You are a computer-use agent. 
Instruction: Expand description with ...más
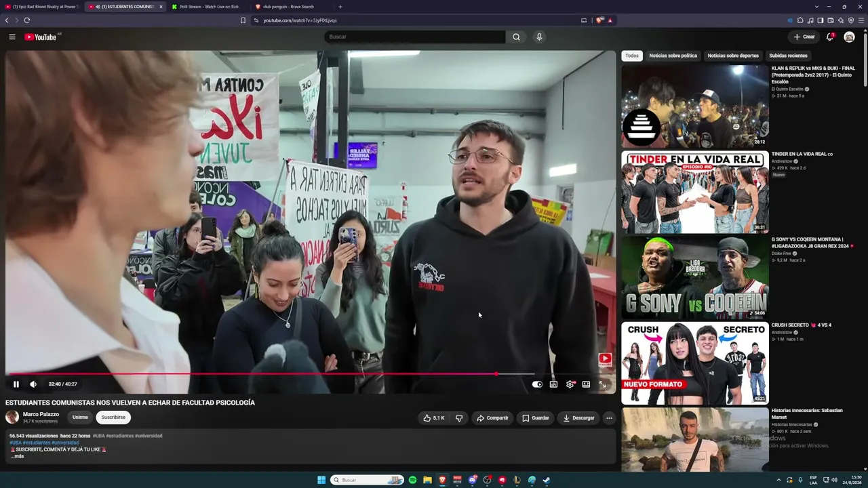18,456
